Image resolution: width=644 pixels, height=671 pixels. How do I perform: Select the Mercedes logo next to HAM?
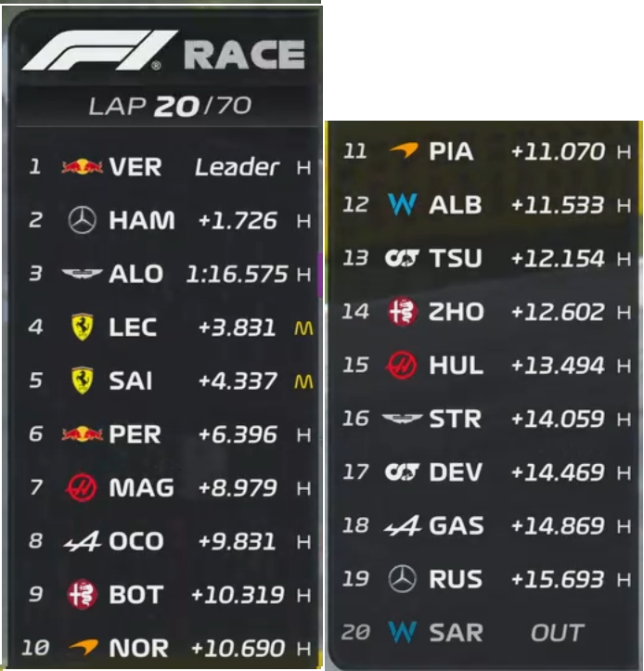pyautogui.click(x=83, y=220)
